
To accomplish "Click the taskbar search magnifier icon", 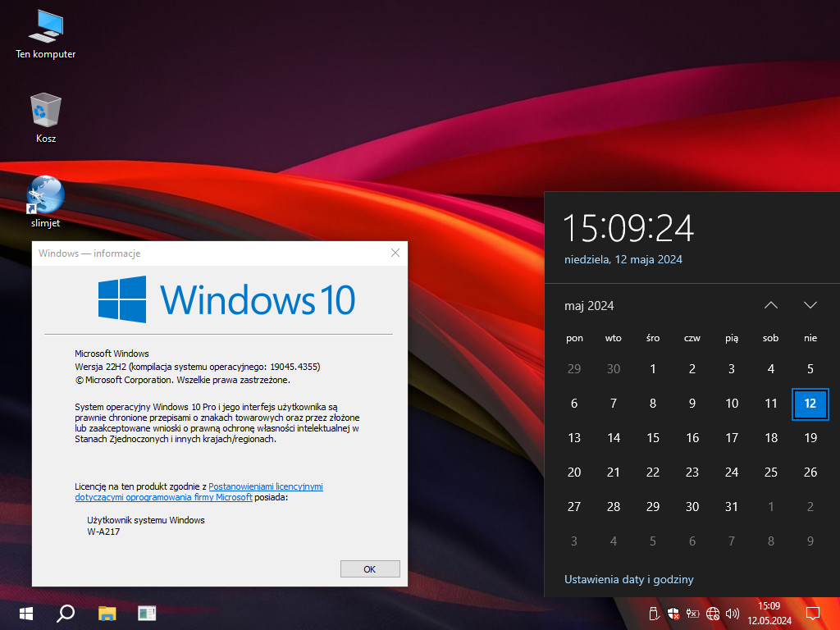I will click(x=66, y=613).
